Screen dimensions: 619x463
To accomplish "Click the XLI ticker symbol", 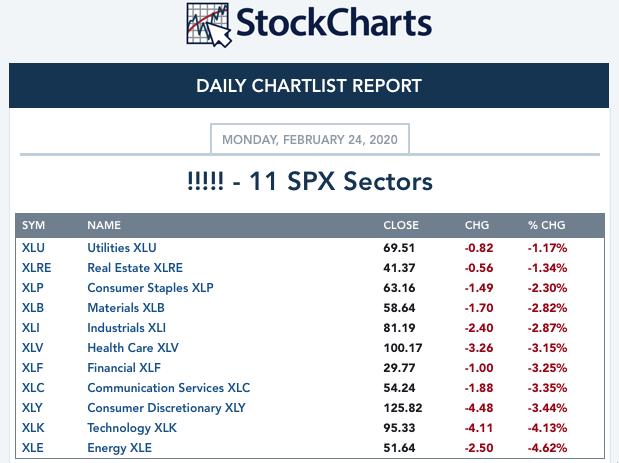I will point(31,327).
